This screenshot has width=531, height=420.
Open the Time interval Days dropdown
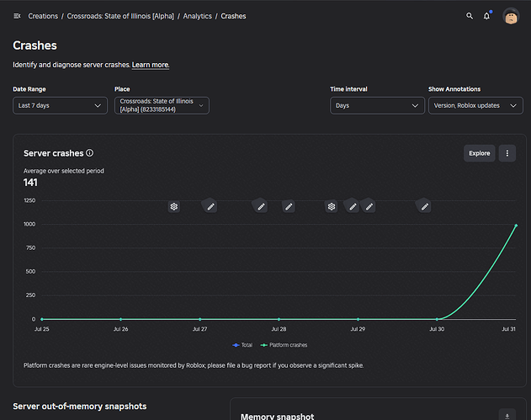pyautogui.click(x=377, y=106)
